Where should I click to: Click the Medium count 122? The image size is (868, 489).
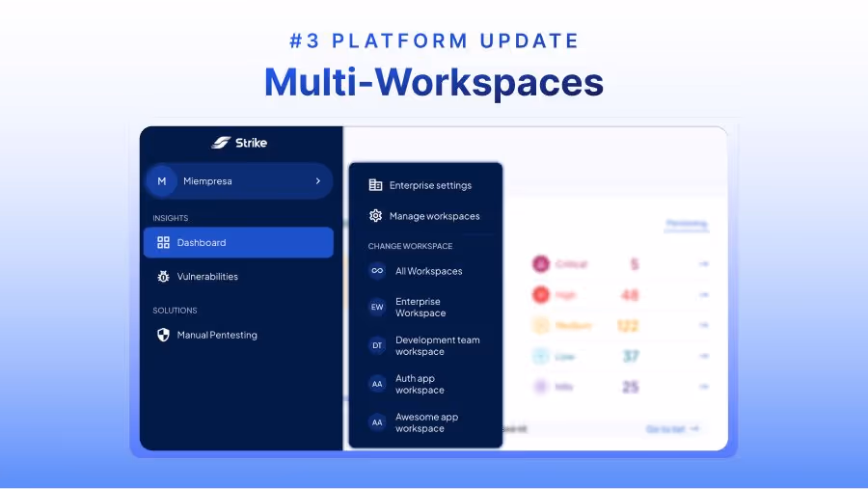pyautogui.click(x=628, y=325)
